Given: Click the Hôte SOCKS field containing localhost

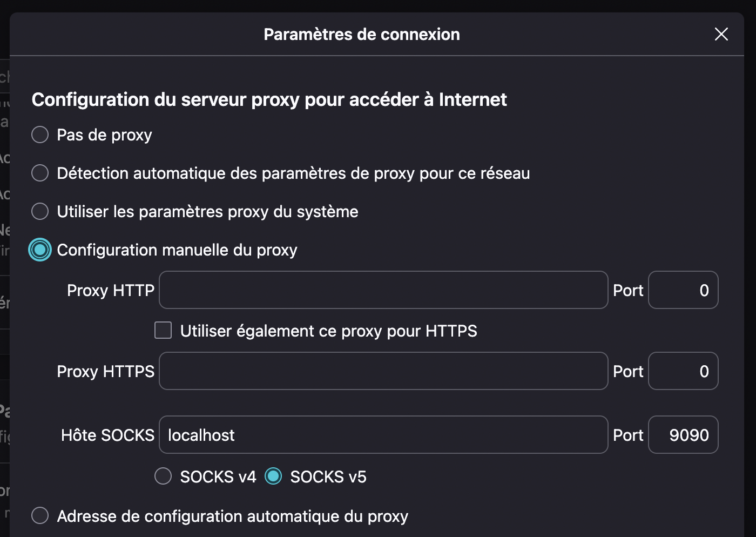Looking at the screenshot, I should coord(383,435).
